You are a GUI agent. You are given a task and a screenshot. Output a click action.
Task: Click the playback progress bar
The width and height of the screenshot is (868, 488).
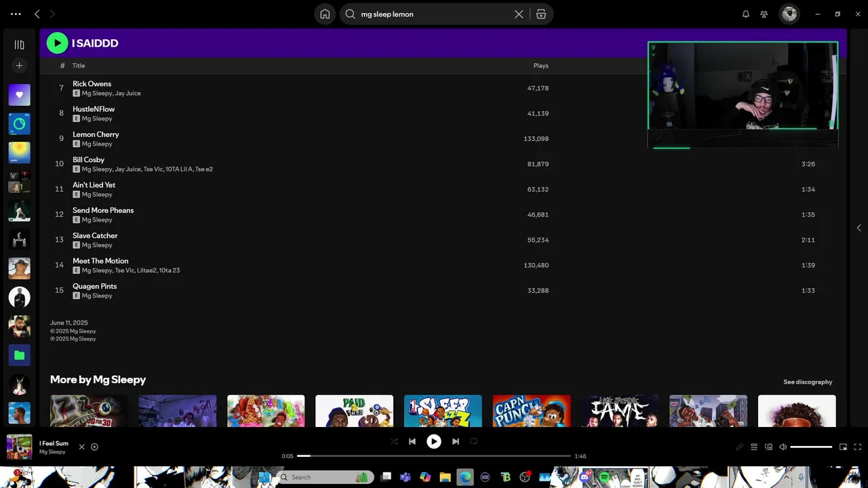point(434,456)
